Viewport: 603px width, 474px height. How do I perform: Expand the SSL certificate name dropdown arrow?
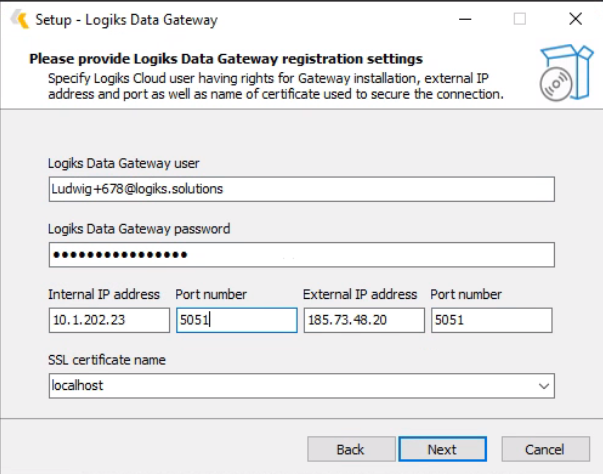point(543,385)
